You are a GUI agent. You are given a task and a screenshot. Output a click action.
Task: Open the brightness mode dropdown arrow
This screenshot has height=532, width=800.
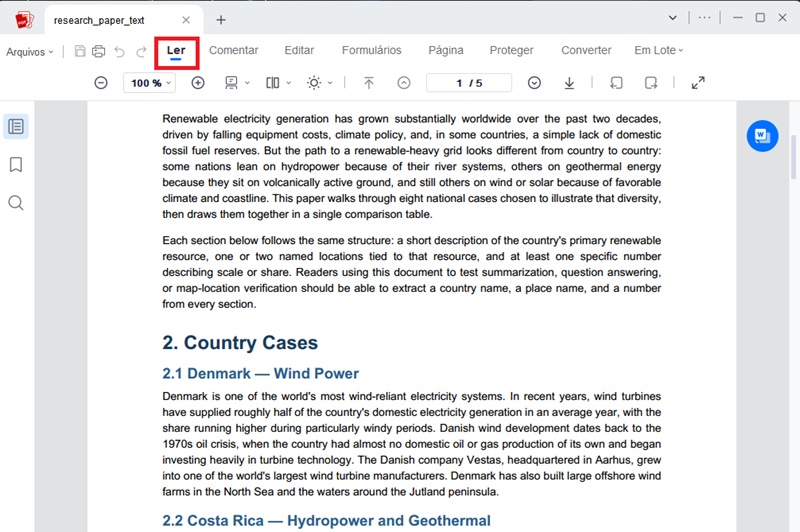330,83
